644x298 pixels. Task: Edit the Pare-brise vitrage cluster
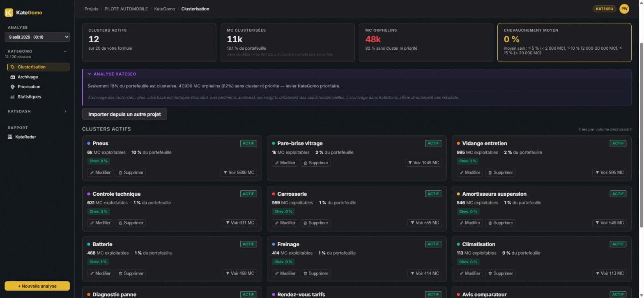(285, 163)
